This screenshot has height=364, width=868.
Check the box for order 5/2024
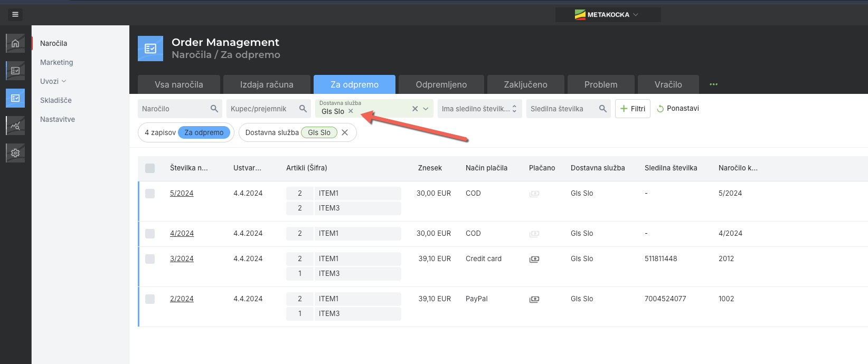pyautogui.click(x=150, y=194)
